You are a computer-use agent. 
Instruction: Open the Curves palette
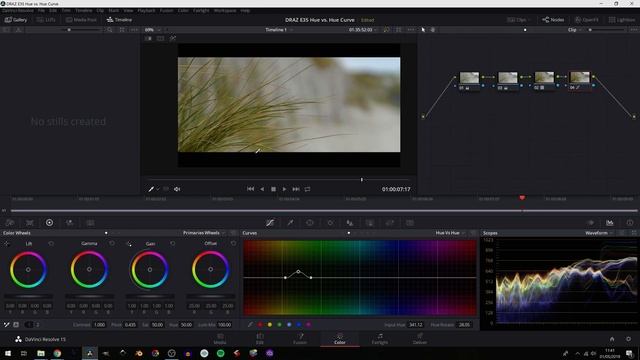tap(270, 222)
